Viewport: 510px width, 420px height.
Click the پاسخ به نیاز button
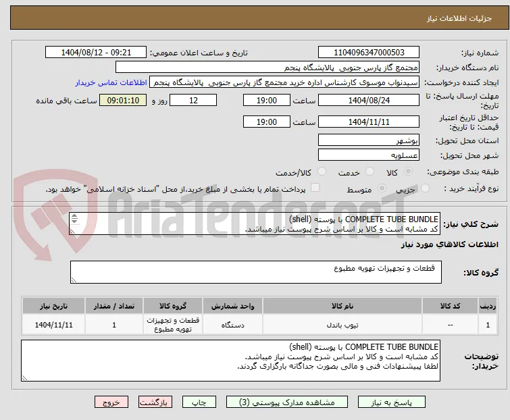click(392, 402)
